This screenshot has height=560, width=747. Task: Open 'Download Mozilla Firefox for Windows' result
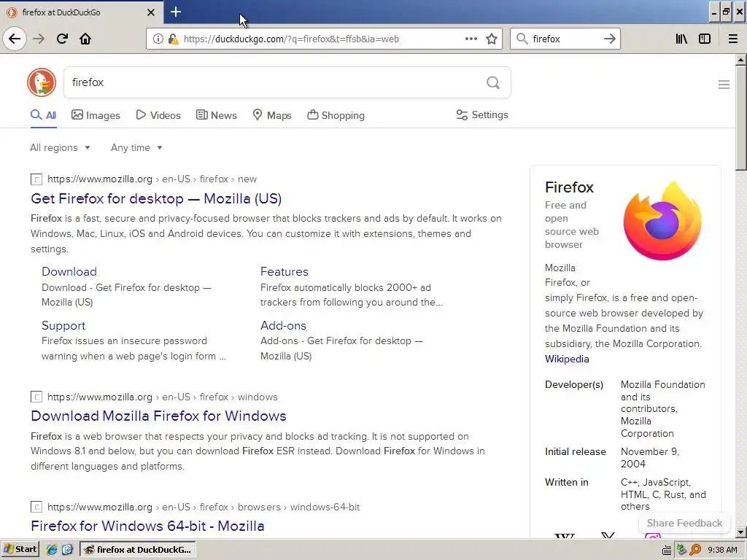158,416
